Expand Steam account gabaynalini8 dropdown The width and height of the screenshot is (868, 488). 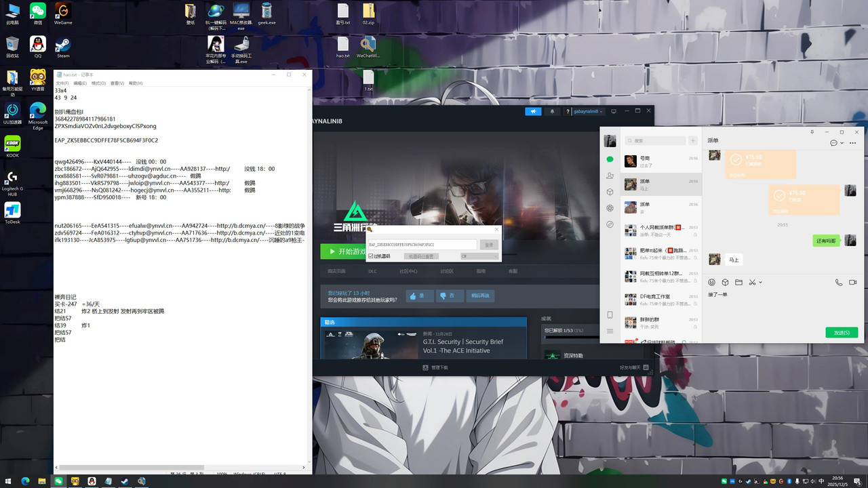pyautogui.click(x=588, y=111)
